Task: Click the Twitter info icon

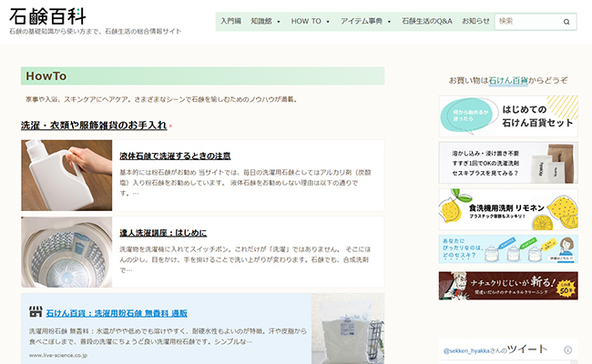Action: coord(567,350)
